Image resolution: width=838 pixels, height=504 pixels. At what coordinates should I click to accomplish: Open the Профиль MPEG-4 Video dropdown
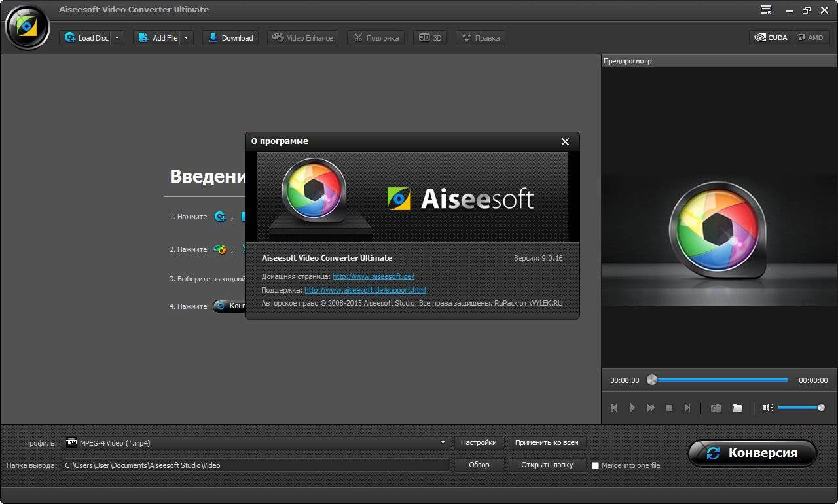point(256,443)
